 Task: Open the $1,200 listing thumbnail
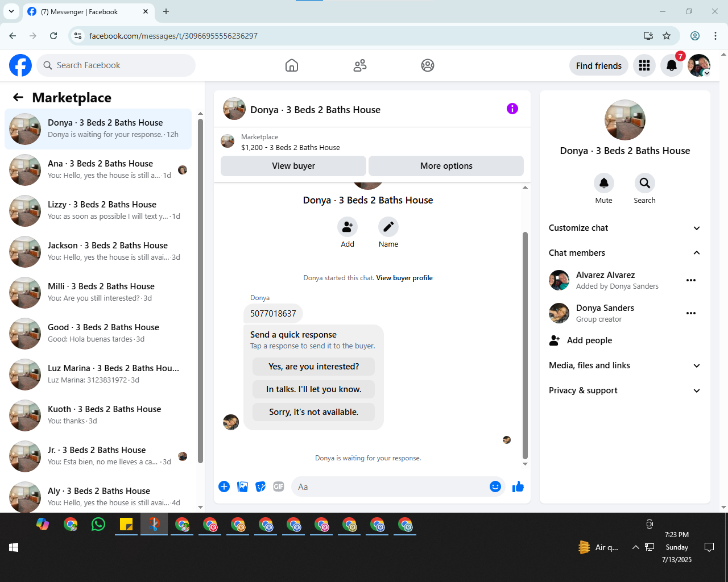pos(227,141)
